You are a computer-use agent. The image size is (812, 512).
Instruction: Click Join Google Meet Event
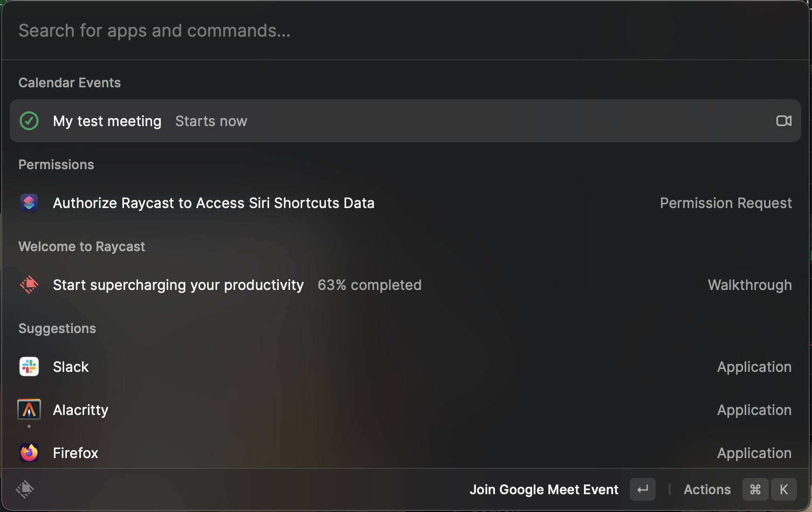pyautogui.click(x=544, y=489)
